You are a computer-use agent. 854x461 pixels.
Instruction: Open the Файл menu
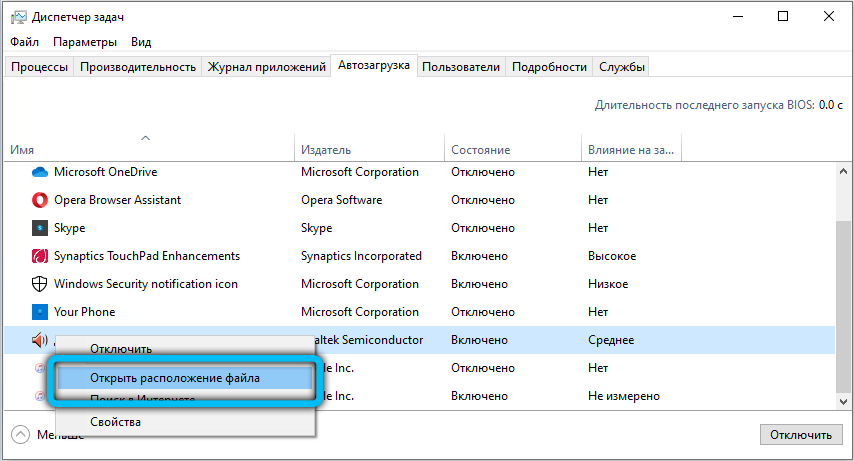(25, 42)
